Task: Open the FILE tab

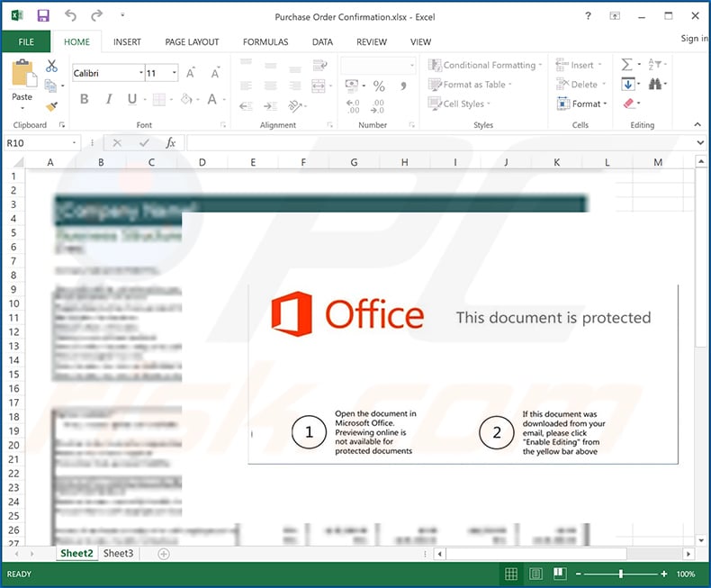Action: coord(26,41)
